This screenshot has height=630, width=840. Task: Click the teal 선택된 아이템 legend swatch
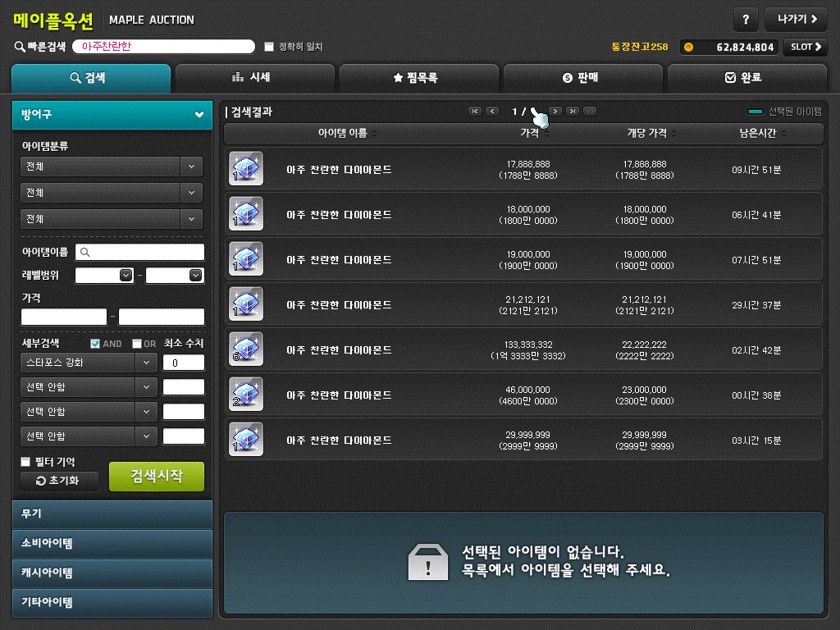[755, 112]
